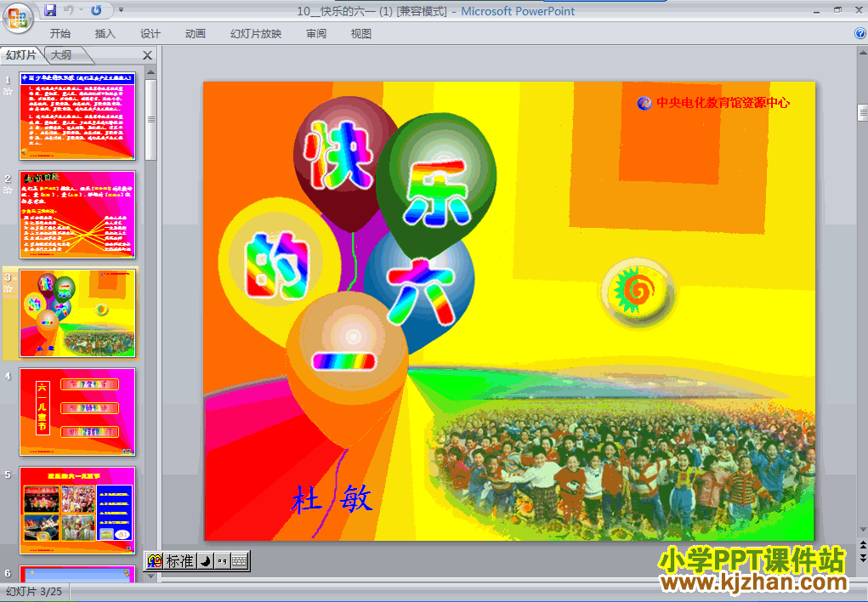
Task: Click the main editing area scroll down arrow
Action: click(x=862, y=530)
